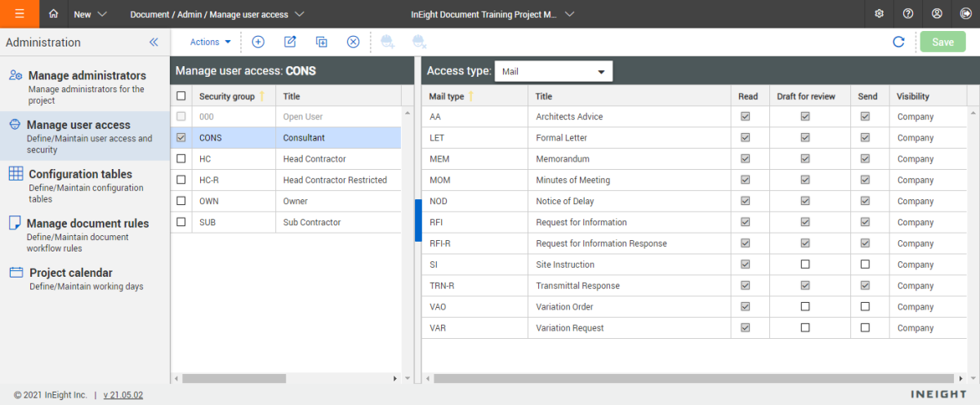
Task: Click the edit pencil toolbar icon
Action: tap(290, 42)
